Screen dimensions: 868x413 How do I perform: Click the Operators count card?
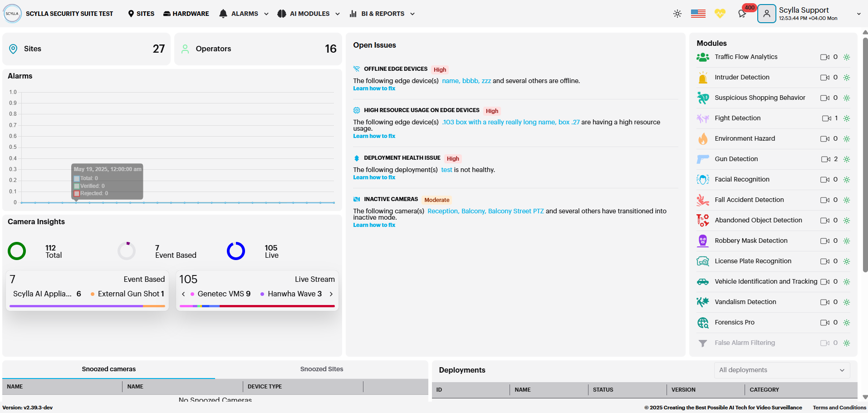(x=258, y=49)
